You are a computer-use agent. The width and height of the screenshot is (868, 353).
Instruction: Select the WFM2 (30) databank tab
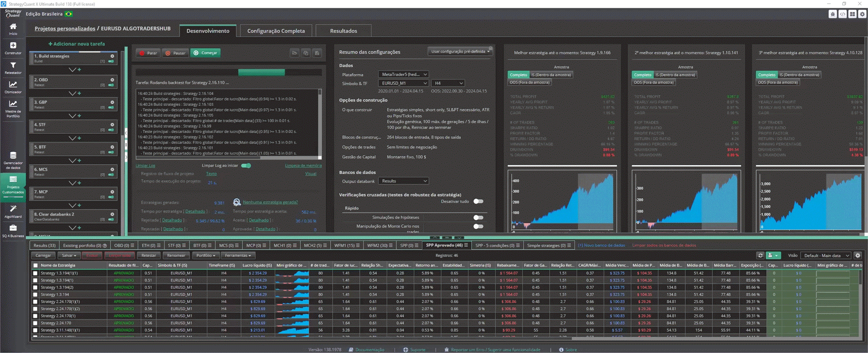click(x=380, y=245)
